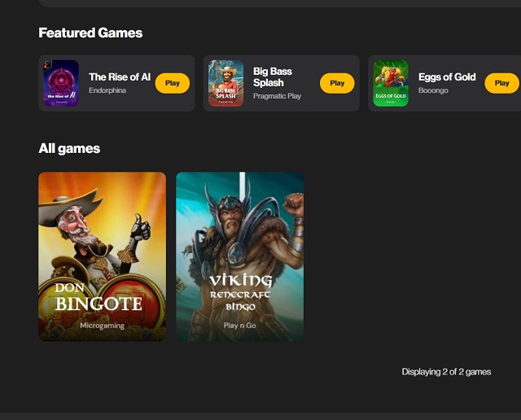Play Eggs of Gold game
521x420 pixels.
(x=501, y=83)
